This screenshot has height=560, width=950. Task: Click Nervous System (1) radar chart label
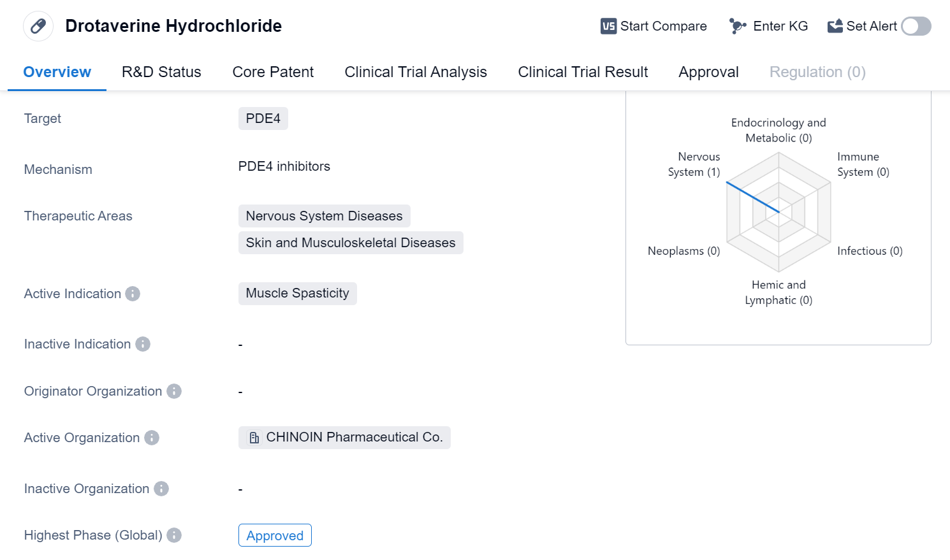(x=694, y=164)
